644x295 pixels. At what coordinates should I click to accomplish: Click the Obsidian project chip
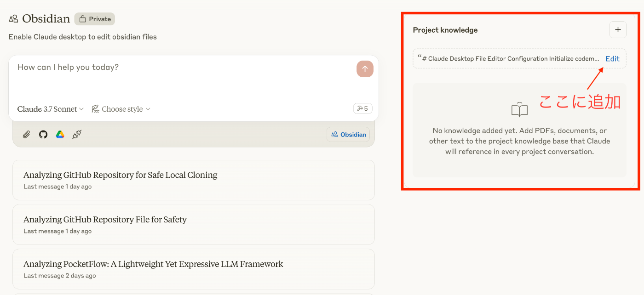[348, 135]
